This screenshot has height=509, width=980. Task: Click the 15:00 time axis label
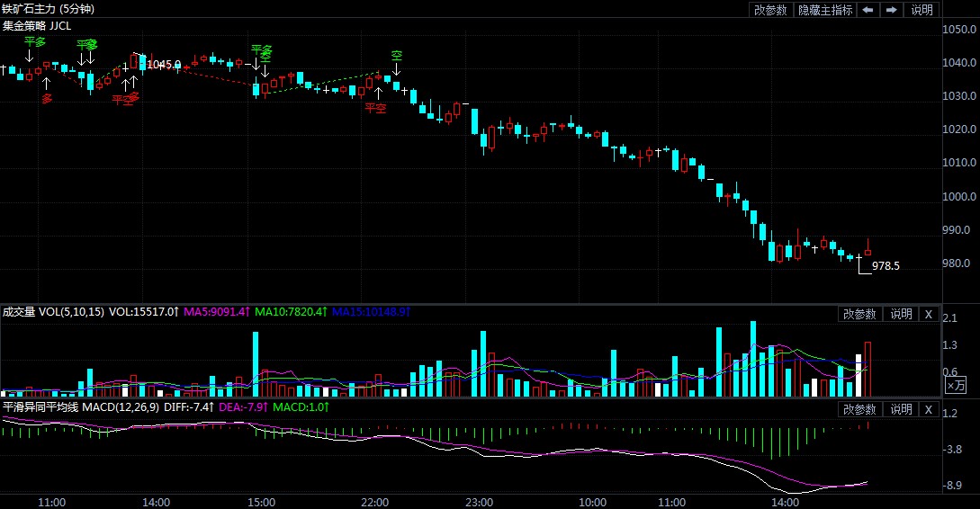(261, 502)
